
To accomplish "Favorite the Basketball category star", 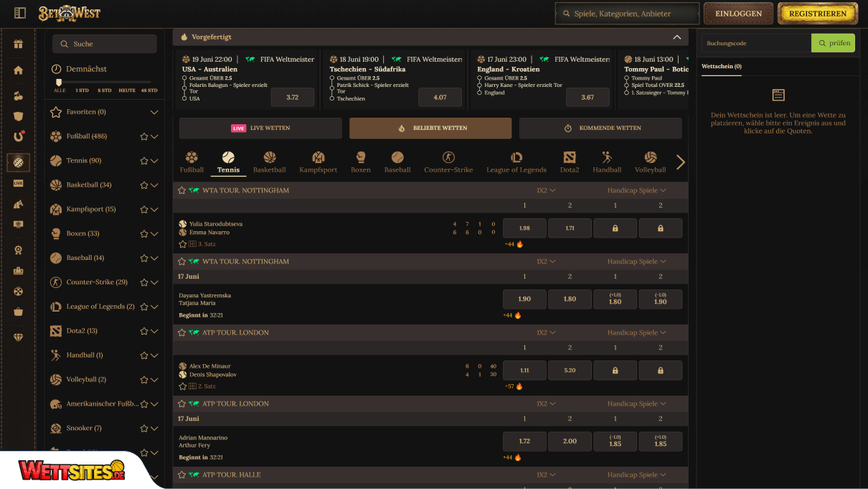I will [144, 185].
